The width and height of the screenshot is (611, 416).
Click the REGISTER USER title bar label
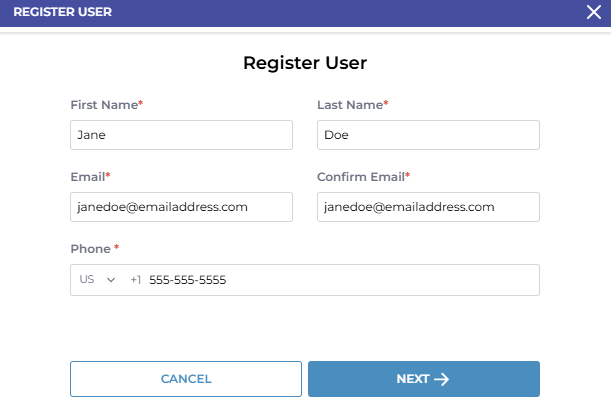(x=62, y=12)
